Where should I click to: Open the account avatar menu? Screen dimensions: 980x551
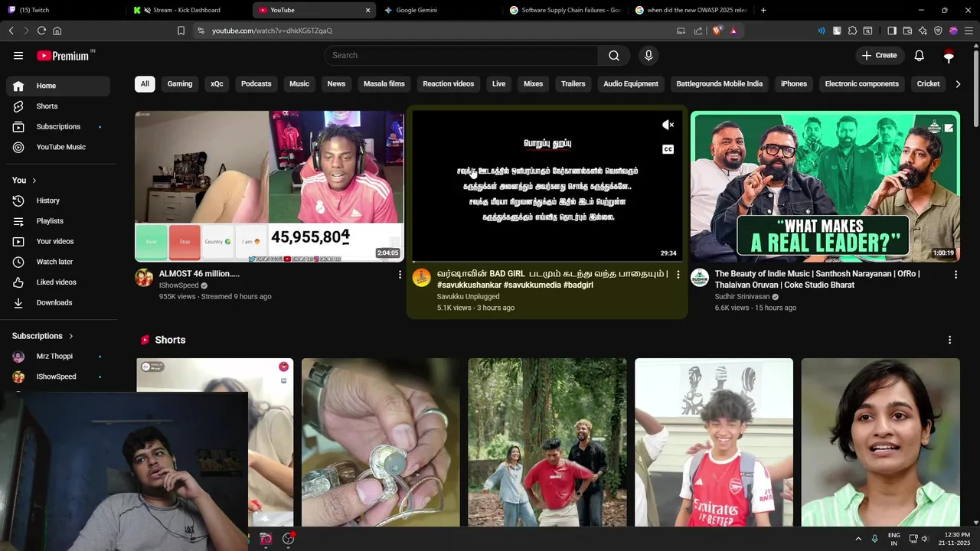pyautogui.click(x=949, y=55)
